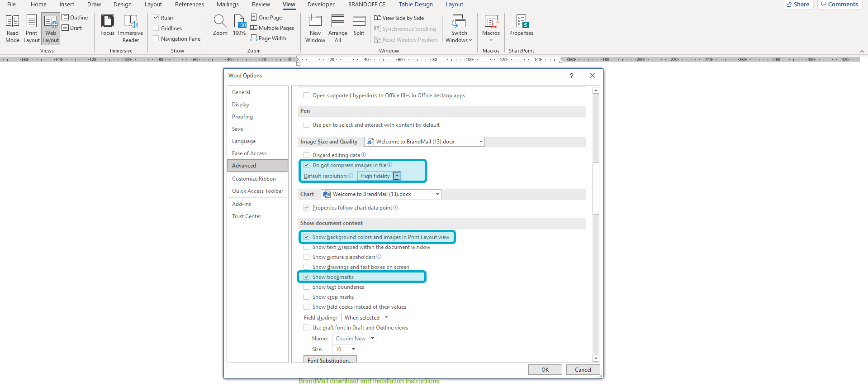This screenshot has width=868, height=392.
Task: Split the document window
Action: (359, 25)
